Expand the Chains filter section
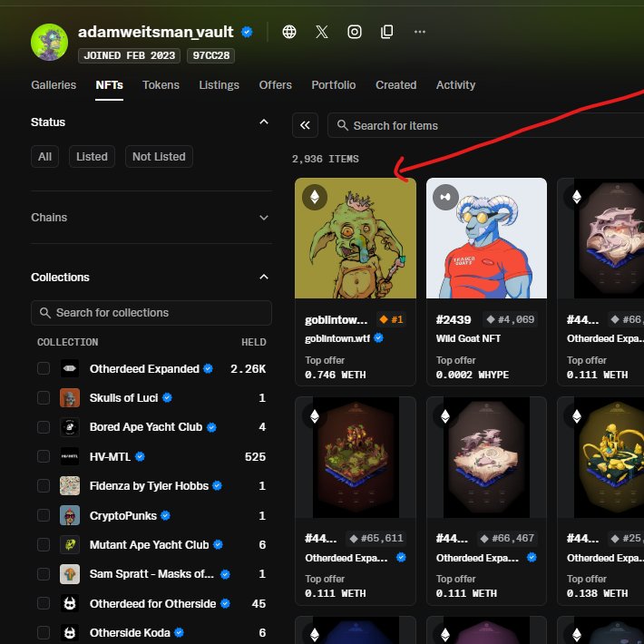 tap(264, 218)
